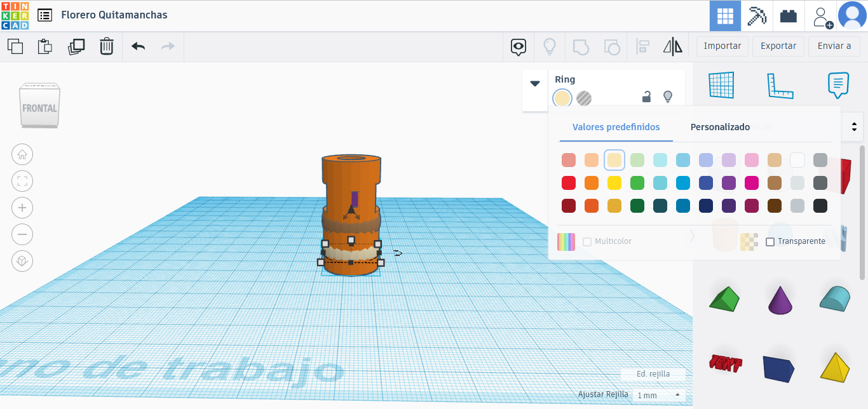Open the Ajustar Rejilla 1 mm dropdown
The height and width of the screenshot is (409, 868).
pyautogui.click(x=659, y=395)
